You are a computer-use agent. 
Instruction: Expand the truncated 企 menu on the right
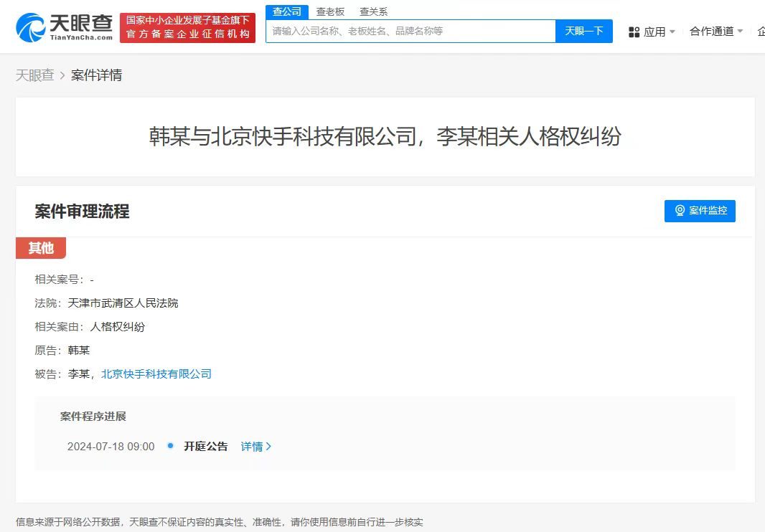pyautogui.click(x=761, y=32)
